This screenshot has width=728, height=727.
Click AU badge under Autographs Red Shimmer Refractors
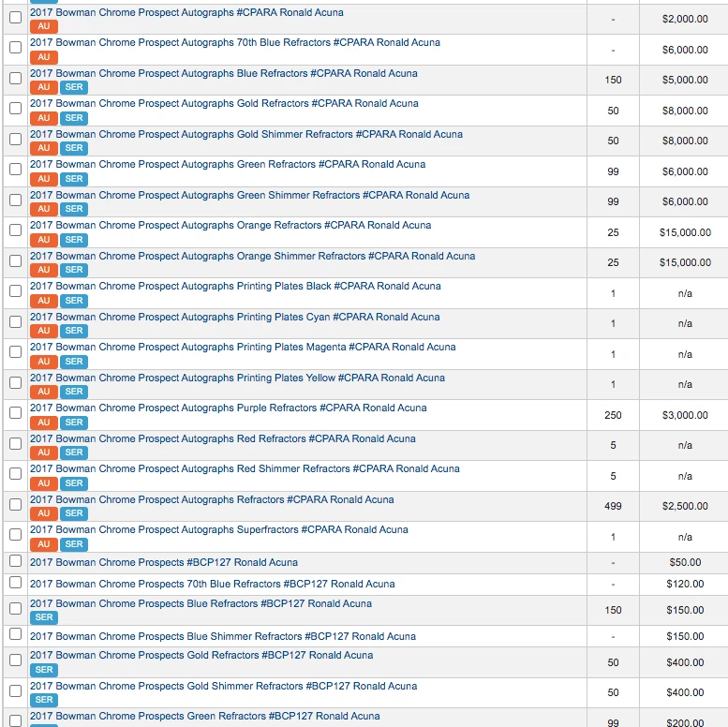click(x=44, y=482)
